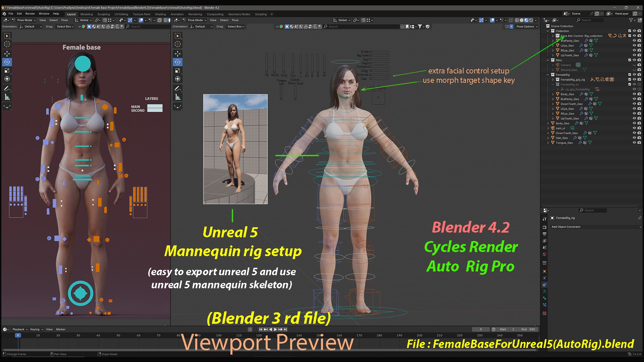Image resolution: width=644 pixels, height=362 pixels.
Task: Pin the FemaleRig_rig properties context
Action: pyautogui.click(x=639, y=218)
